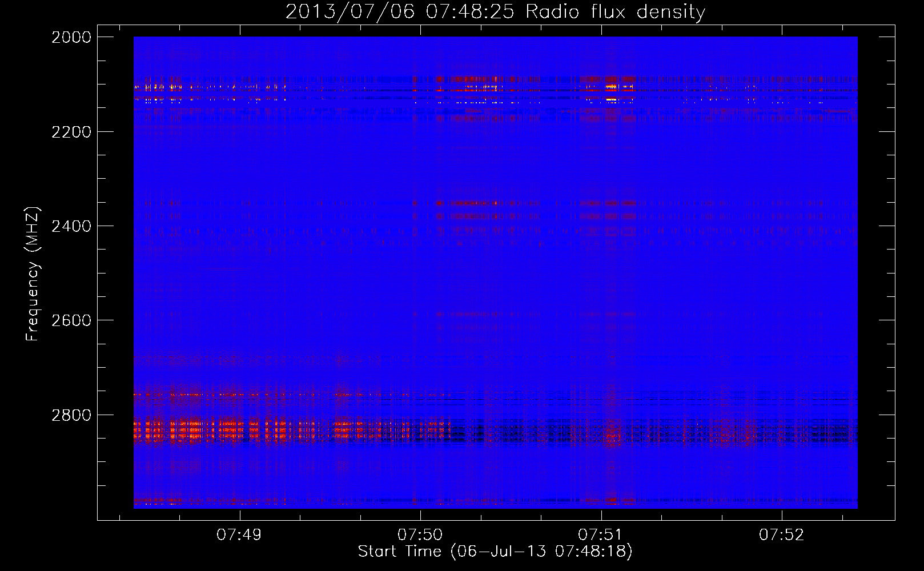Image resolution: width=924 pixels, height=571 pixels.
Task: Click the plot title '2013/07/06 07:48:25 Radio flux density'
Action: [x=495, y=12]
